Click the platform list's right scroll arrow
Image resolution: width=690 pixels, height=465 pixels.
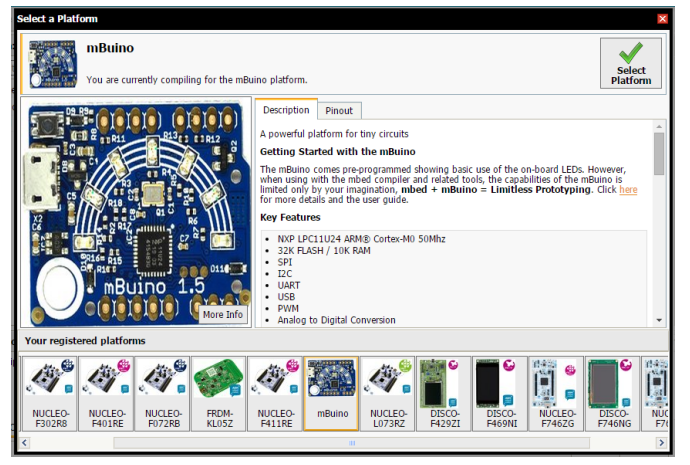tap(661, 442)
